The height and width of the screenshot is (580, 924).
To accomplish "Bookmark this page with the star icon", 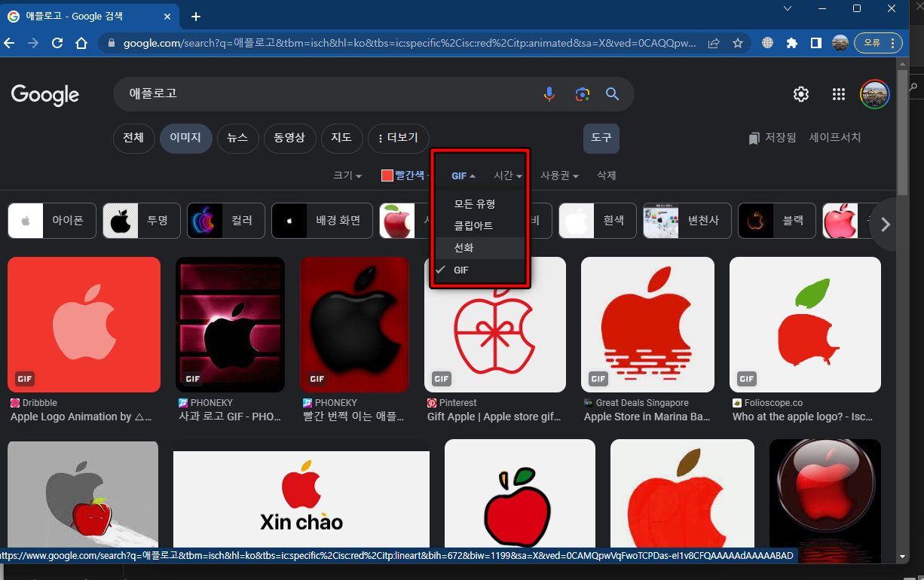I will [738, 43].
